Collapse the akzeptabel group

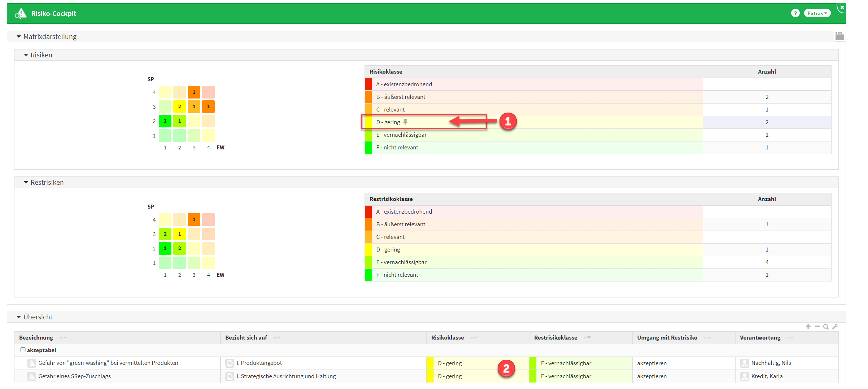[x=23, y=350]
